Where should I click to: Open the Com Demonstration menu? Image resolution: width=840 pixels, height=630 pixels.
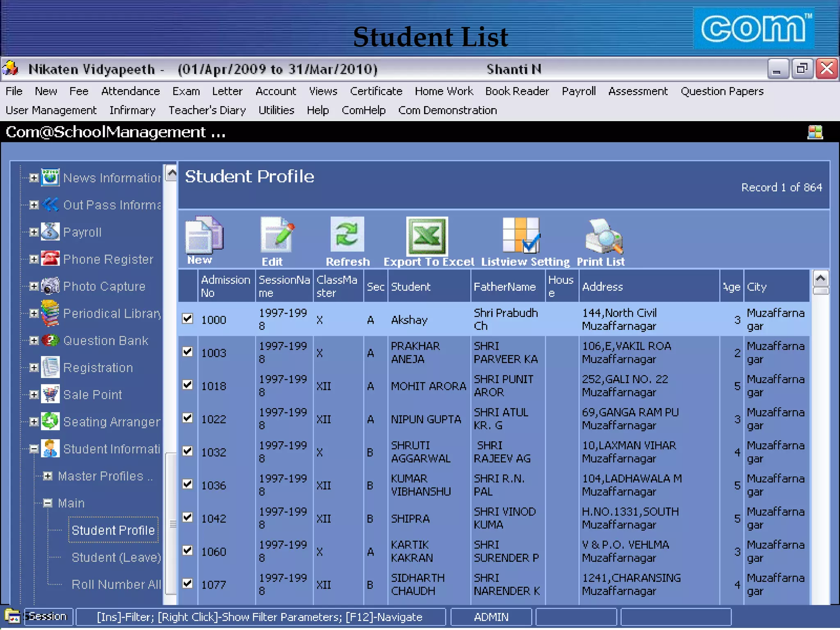[447, 110]
